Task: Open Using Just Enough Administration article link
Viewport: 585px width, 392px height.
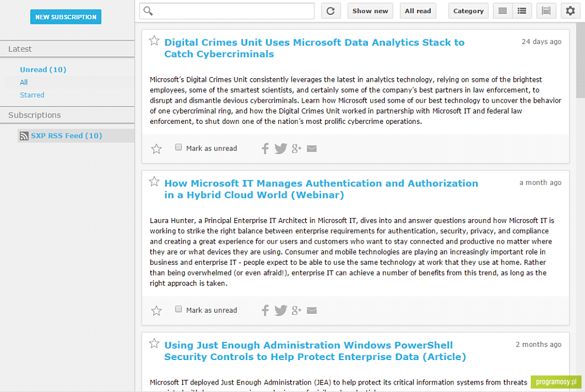Action: [315, 351]
